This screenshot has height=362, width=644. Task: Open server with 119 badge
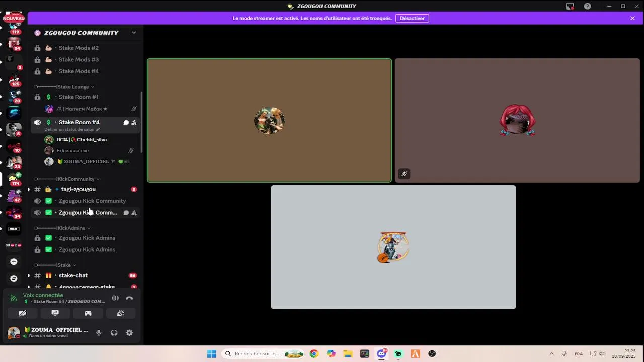14,28
